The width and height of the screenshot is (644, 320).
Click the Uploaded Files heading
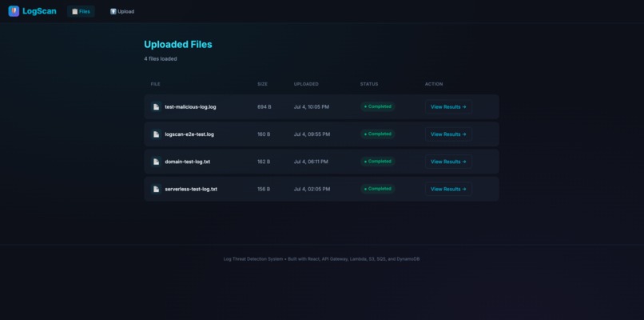178,45
